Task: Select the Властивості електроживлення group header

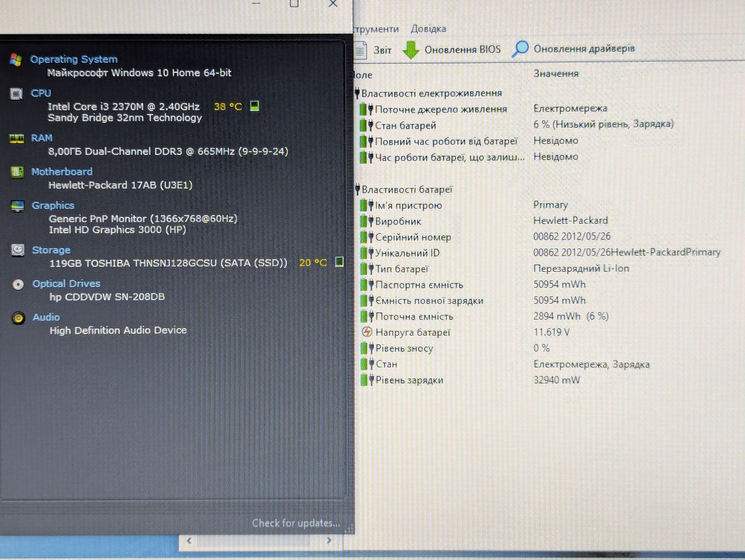Action: point(431,93)
